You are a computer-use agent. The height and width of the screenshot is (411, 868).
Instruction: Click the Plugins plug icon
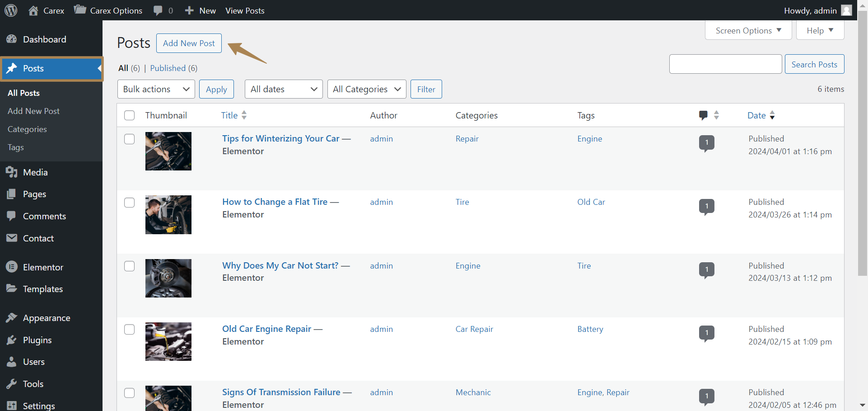coord(12,340)
